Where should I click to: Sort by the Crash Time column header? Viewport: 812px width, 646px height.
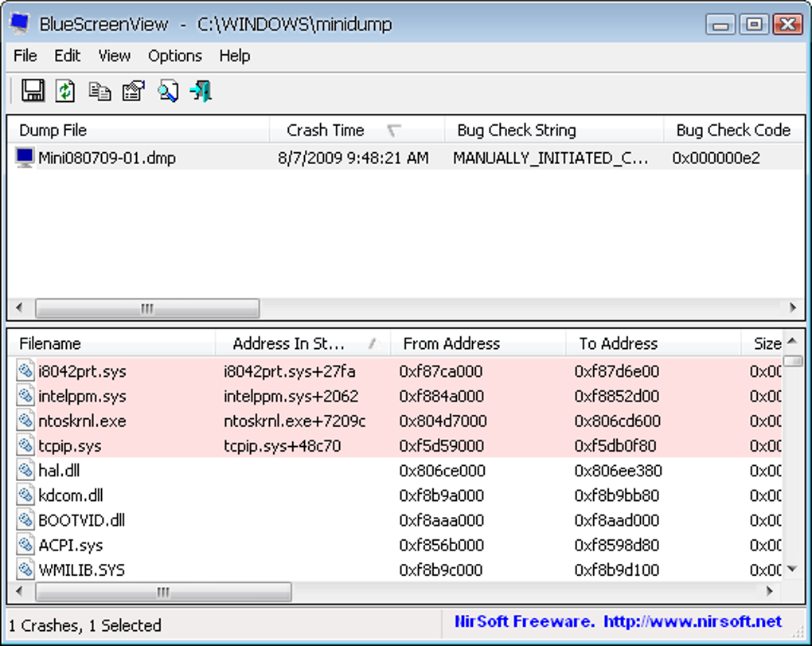(x=357, y=130)
